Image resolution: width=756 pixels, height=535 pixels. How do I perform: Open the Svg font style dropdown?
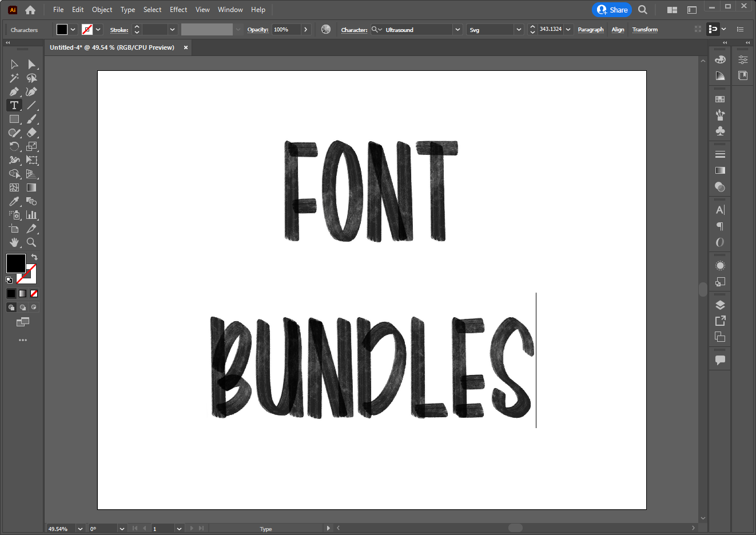point(519,29)
